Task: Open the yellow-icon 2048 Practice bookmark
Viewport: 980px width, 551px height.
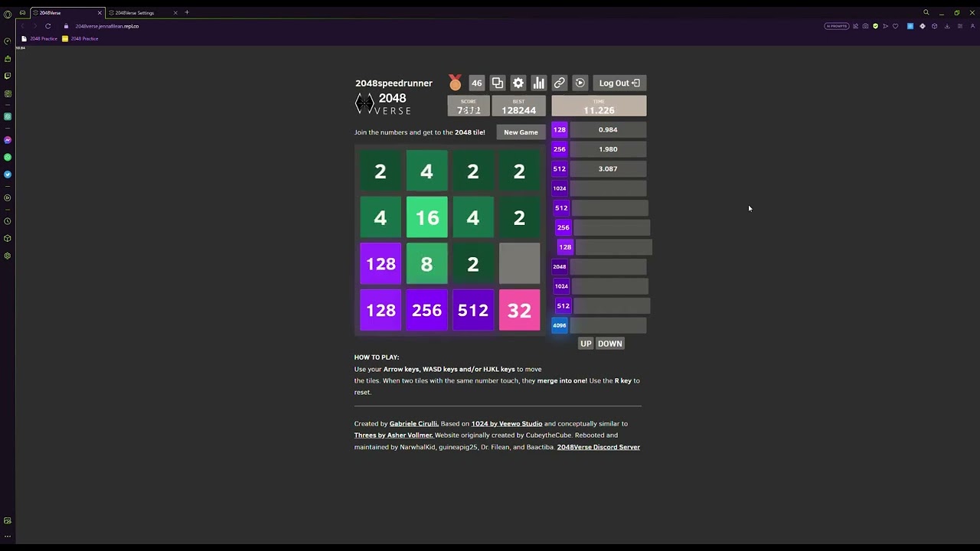Action: 80,38
